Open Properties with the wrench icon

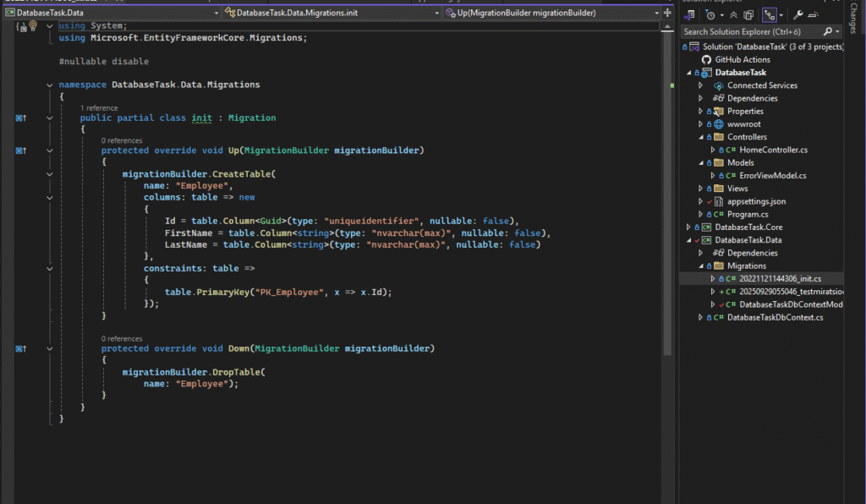pos(797,15)
